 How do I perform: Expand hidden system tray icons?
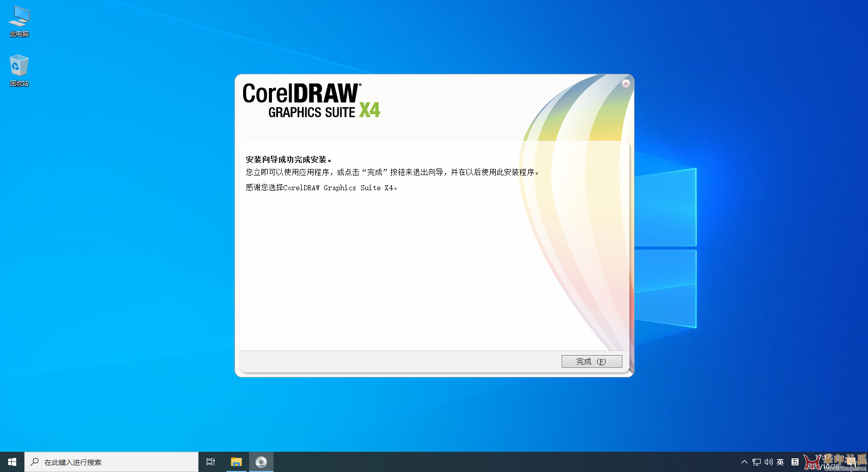coord(744,462)
